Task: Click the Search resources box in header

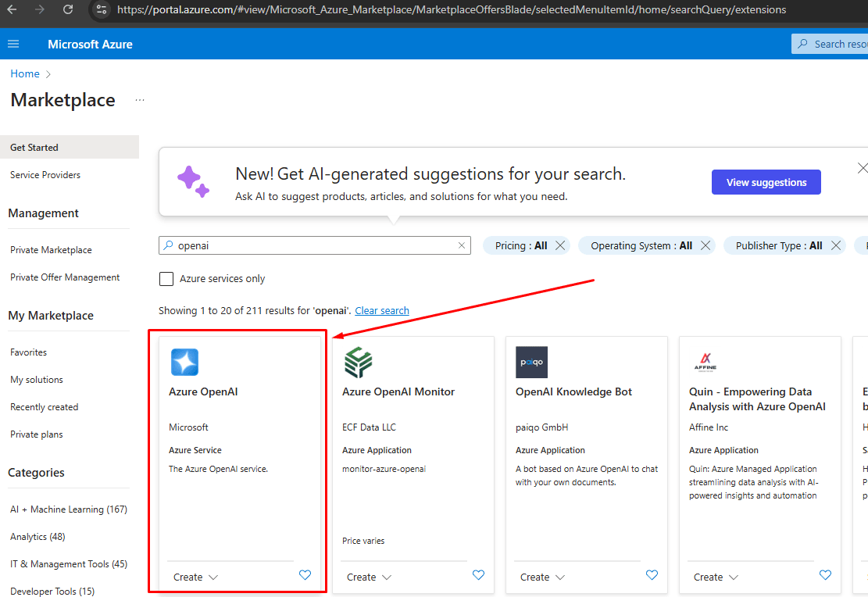Action: [x=830, y=44]
